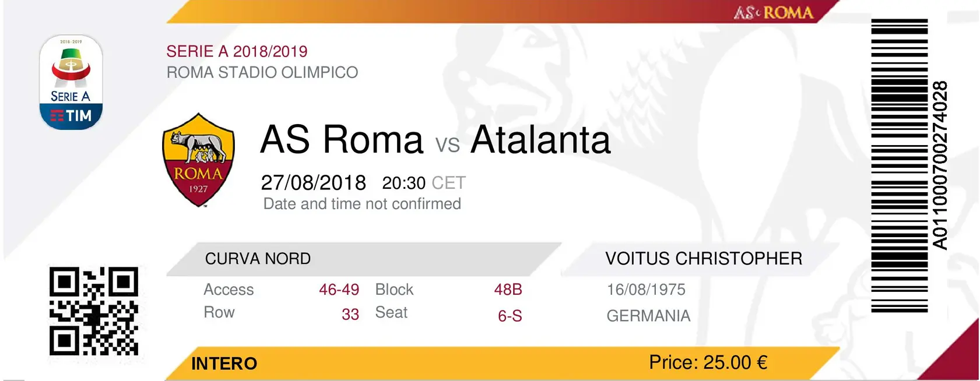This screenshot has width=980, height=381.
Task: Click the SERIE A 2018/2019 heading
Action: click(x=237, y=51)
